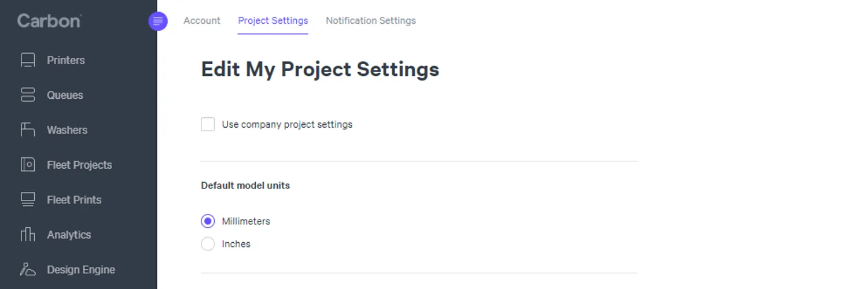The width and height of the screenshot is (868, 289).
Task: Open the Notification Settings tab
Action: (371, 21)
